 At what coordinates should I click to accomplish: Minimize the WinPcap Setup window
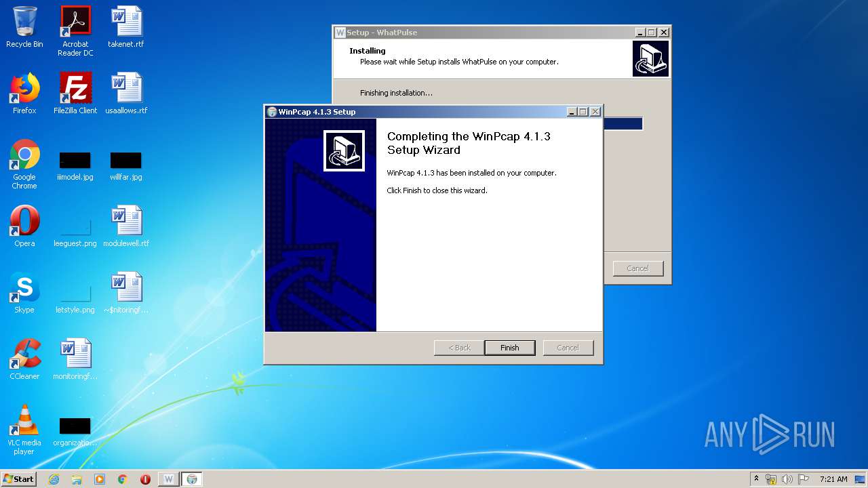[572, 112]
